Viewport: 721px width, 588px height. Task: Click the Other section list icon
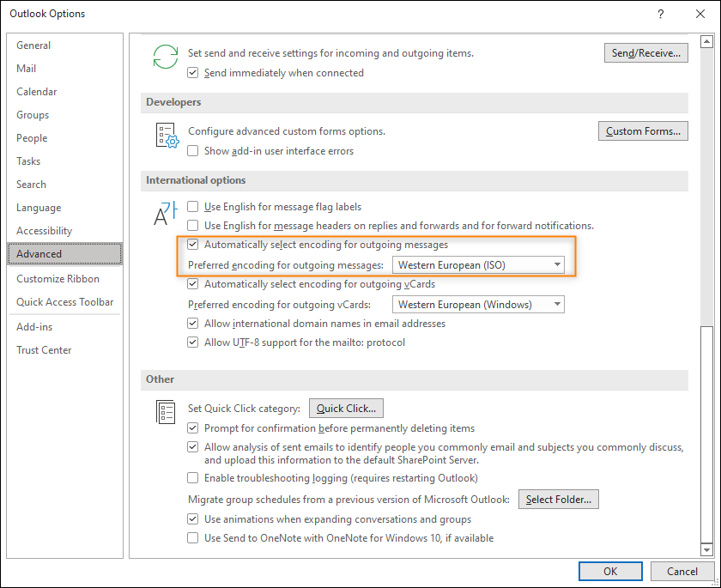[x=166, y=411]
